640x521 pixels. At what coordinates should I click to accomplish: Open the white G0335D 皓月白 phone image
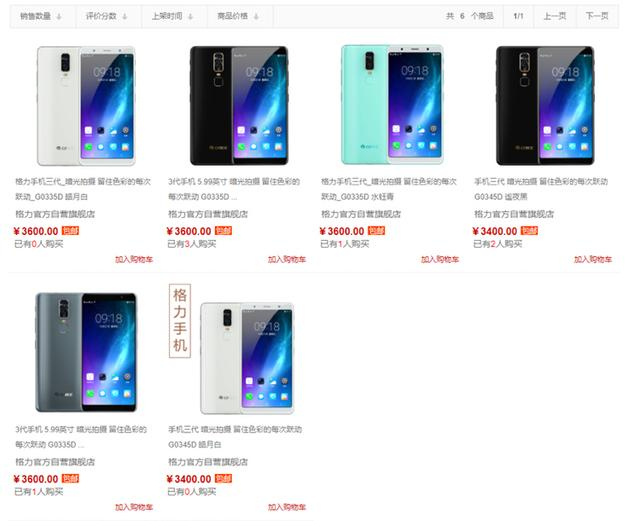point(86,105)
